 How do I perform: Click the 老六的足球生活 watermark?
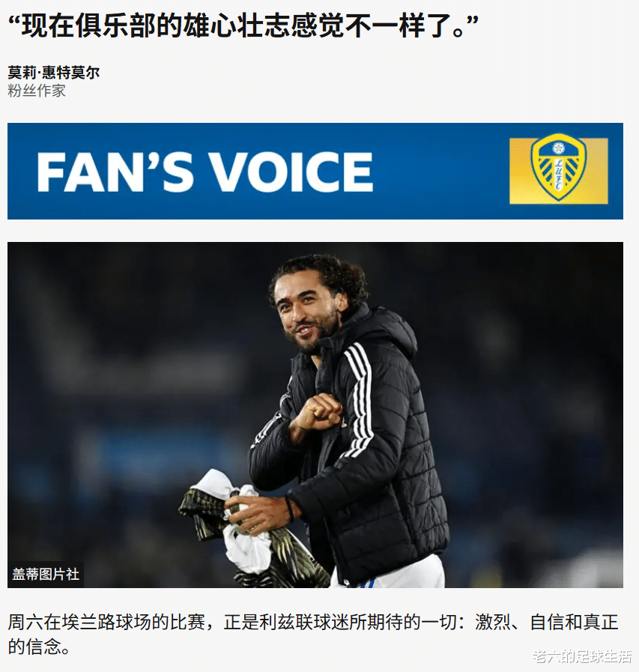pyautogui.click(x=581, y=656)
